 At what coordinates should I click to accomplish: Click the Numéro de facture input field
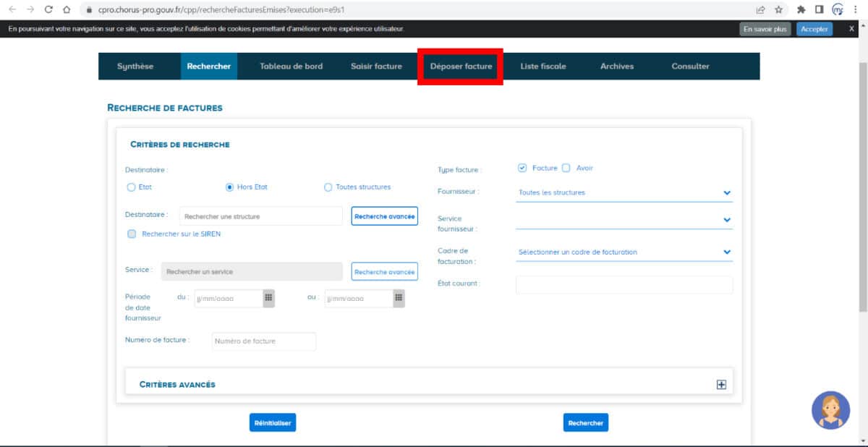263,341
